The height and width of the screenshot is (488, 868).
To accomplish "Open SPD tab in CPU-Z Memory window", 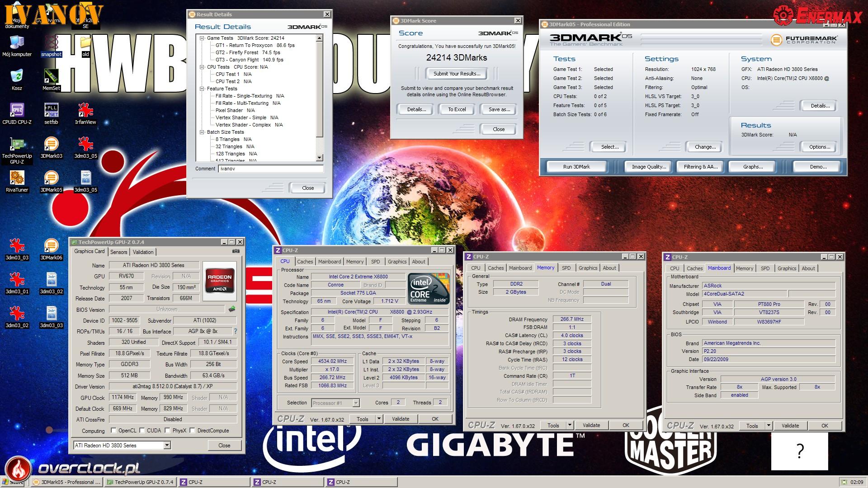I will click(x=566, y=268).
